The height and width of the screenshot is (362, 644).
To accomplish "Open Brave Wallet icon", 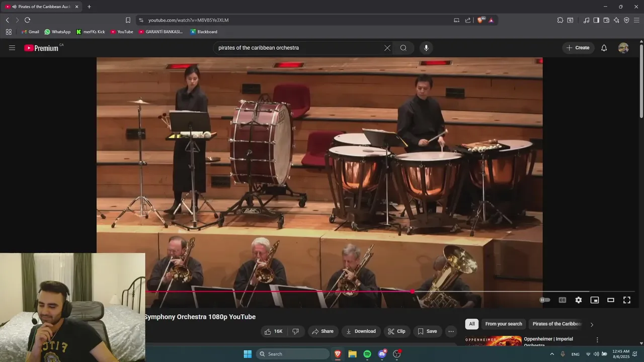I will [606, 20].
